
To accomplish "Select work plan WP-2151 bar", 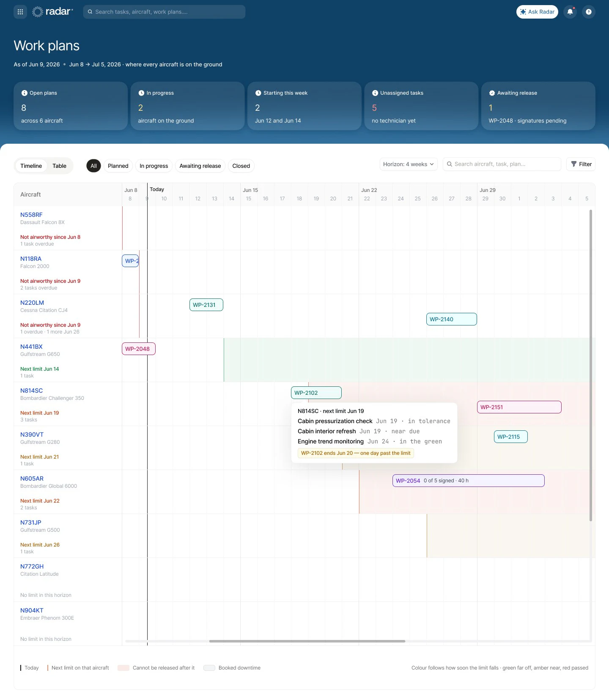I will pyautogui.click(x=519, y=407).
